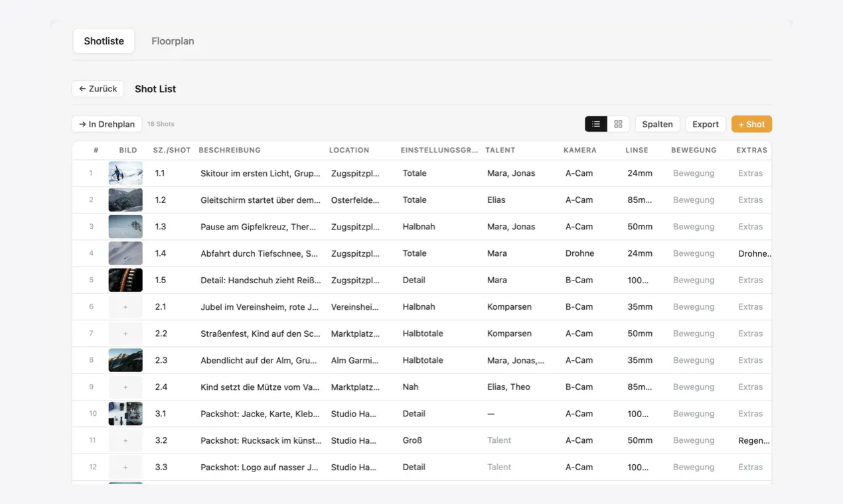This screenshot has height=504, width=843.
Task: Select description 'Skitour im ersten Licht'
Action: (x=261, y=173)
